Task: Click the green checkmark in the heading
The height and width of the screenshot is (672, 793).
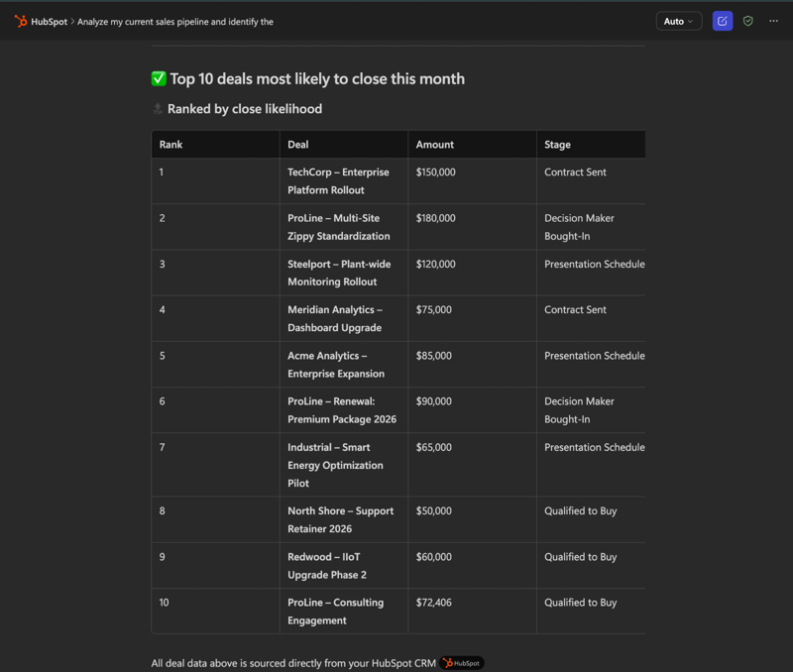Action: (159, 78)
